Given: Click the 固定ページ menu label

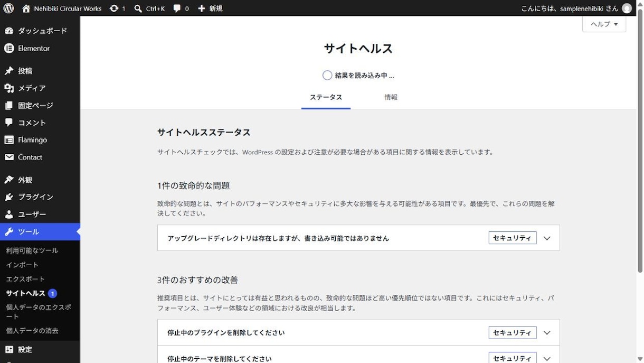Looking at the screenshot, I should (36, 106).
